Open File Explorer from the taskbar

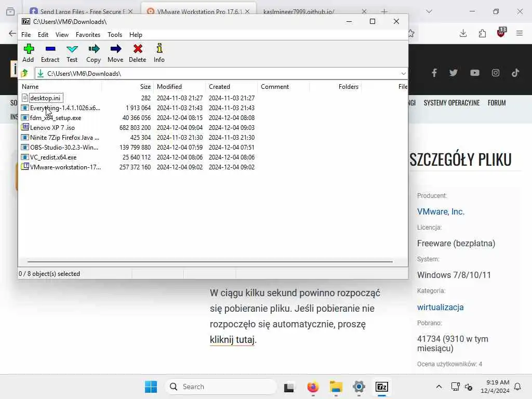(336, 387)
